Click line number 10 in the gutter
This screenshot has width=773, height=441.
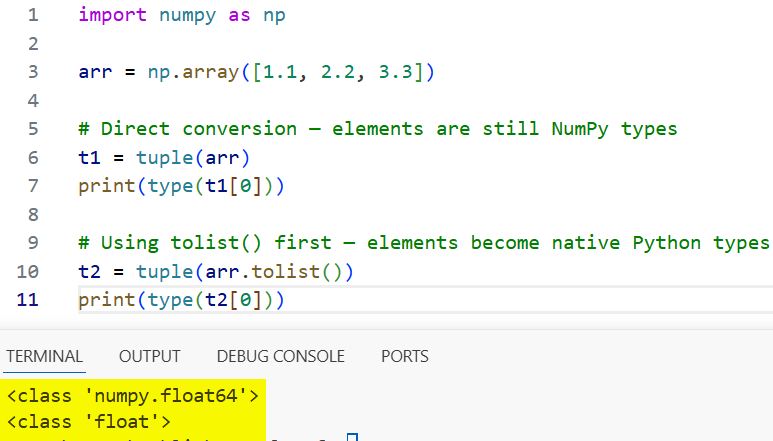point(28,271)
